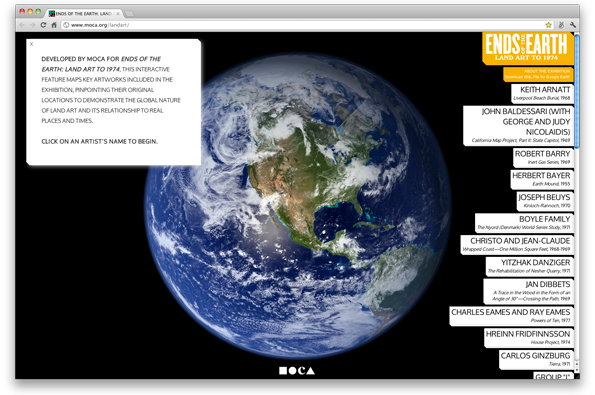Close the Ends of the Earth browser tab
Screen dimensions: 595x395
pyautogui.click(x=118, y=14)
